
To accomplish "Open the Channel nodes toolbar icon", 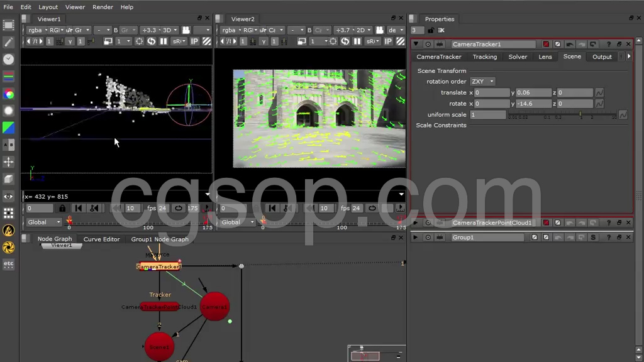I will [x=8, y=76].
